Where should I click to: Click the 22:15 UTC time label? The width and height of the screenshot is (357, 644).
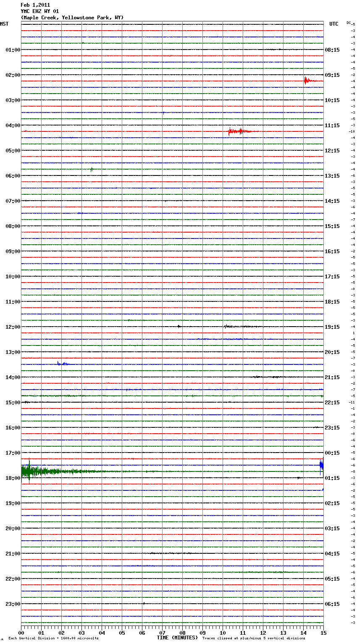click(332, 402)
